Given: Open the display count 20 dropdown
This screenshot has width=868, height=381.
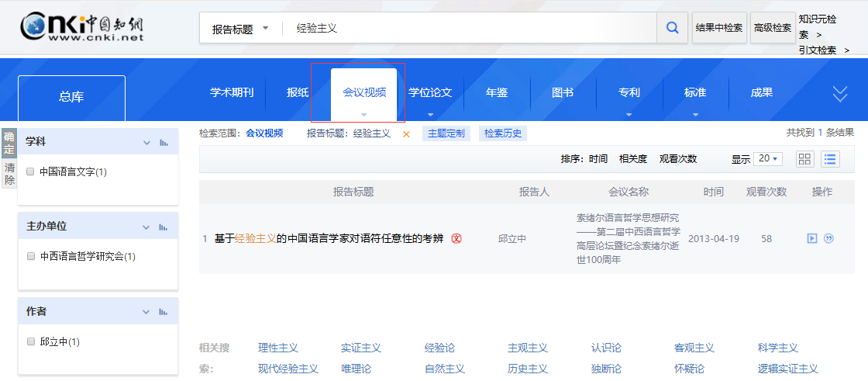Looking at the screenshot, I should click(x=770, y=159).
